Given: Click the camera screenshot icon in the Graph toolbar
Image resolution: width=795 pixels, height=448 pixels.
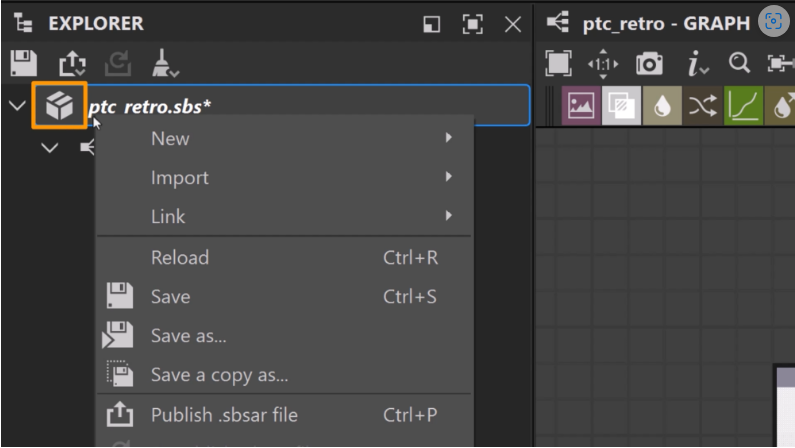Looking at the screenshot, I should (649, 63).
